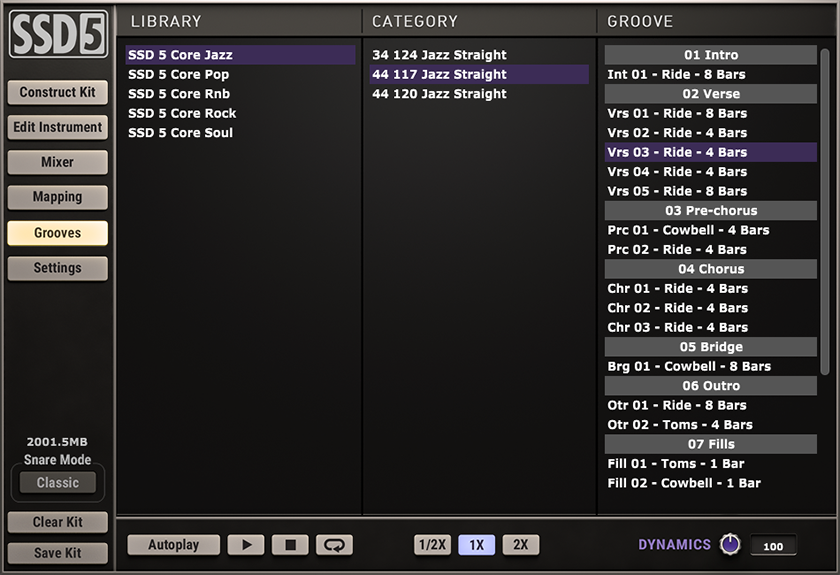The width and height of the screenshot is (840, 575).
Task: Switch to 2X double-time tempo
Action: tap(521, 545)
